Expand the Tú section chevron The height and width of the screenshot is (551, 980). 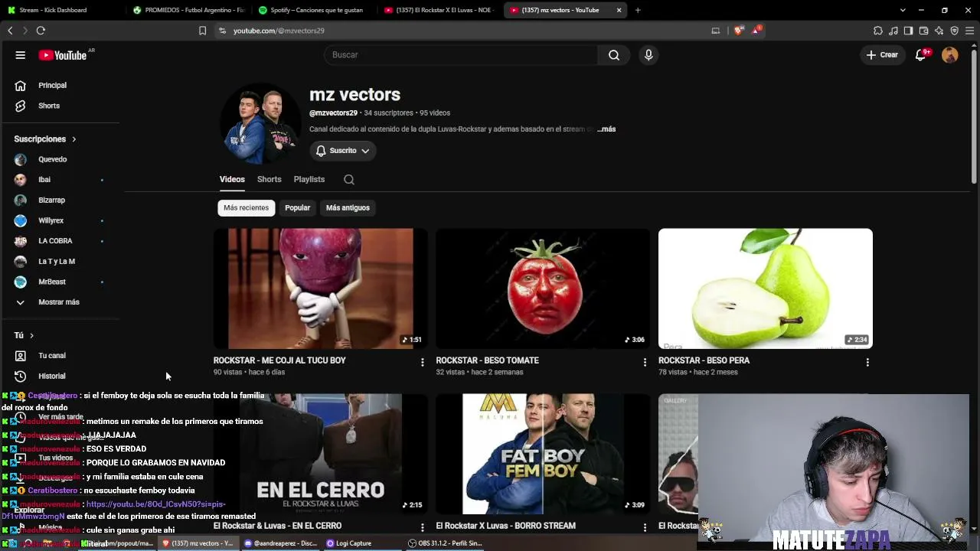31,335
